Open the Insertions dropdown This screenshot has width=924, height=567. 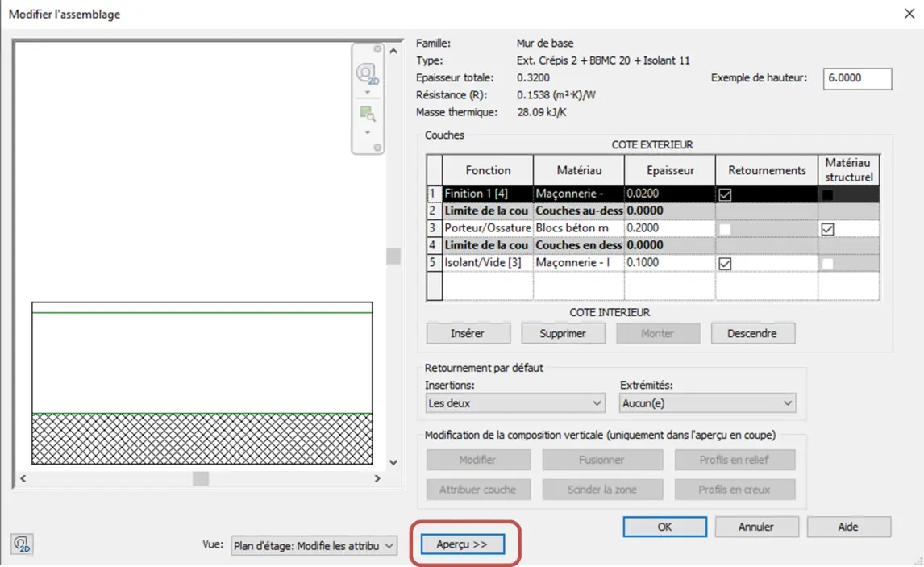point(515,403)
